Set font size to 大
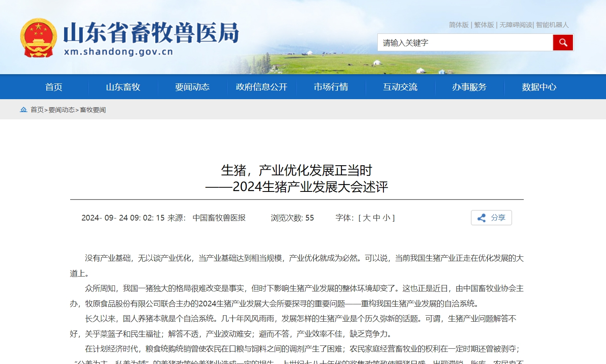 pyautogui.click(x=367, y=218)
